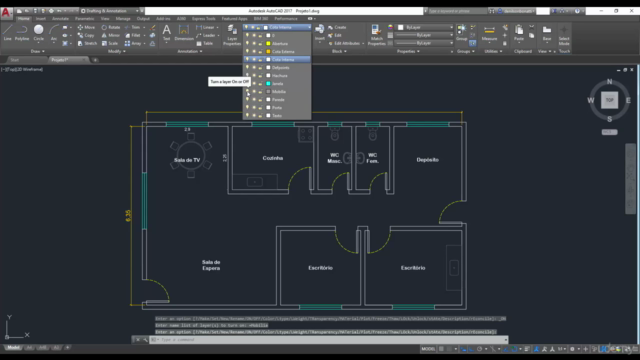The image size is (640, 360).
Task: Click the AutoCAD application menu logo
Action: pyautogui.click(x=6, y=13)
